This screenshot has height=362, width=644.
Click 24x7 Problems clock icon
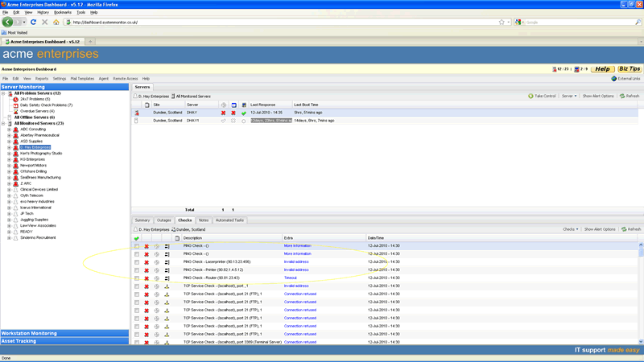pyautogui.click(x=15, y=99)
